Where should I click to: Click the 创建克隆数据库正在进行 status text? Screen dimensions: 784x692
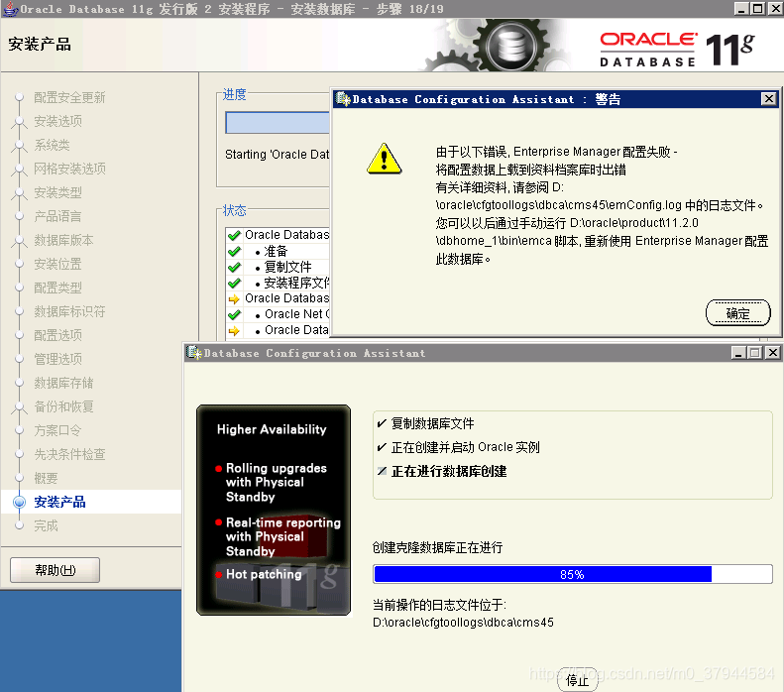tap(437, 547)
